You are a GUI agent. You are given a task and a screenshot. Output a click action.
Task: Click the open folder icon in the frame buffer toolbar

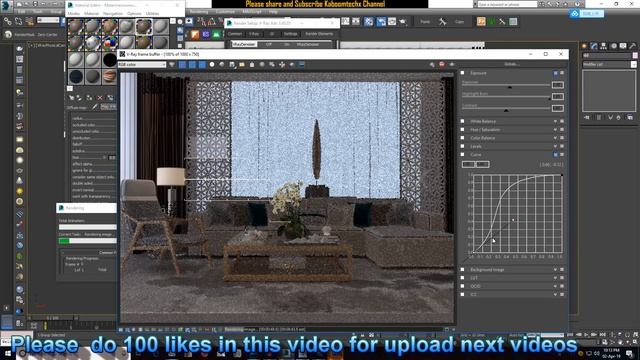[x=242, y=64]
